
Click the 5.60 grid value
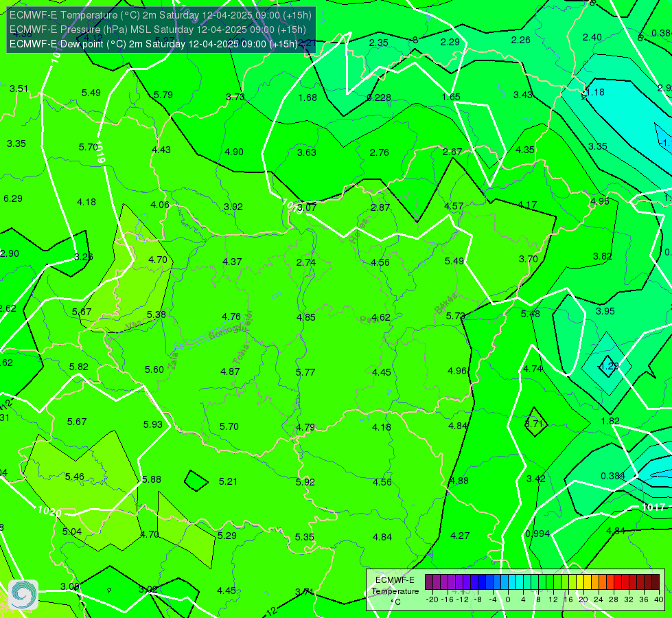click(154, 369)
